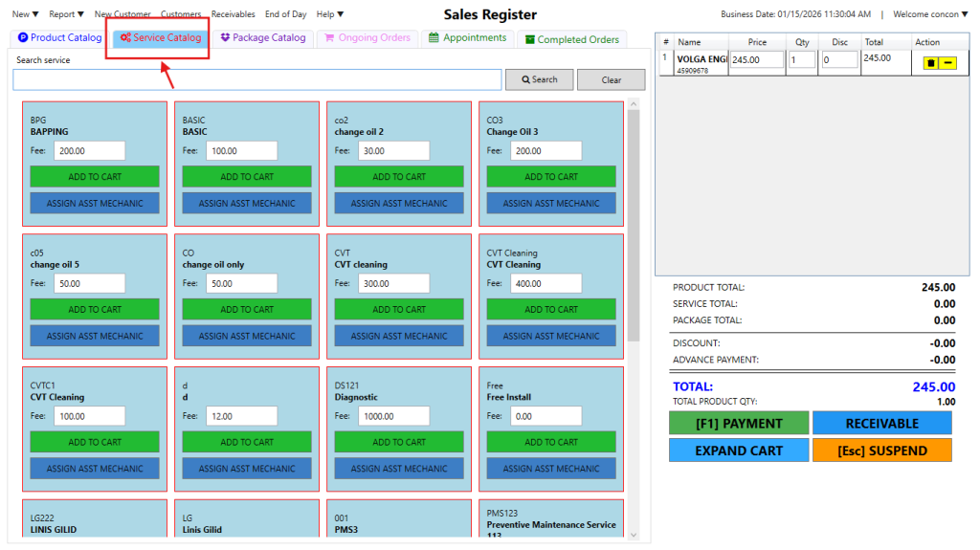Add BAPPING service to cart
The image size is (980, 550).
[x=95, y=177]
